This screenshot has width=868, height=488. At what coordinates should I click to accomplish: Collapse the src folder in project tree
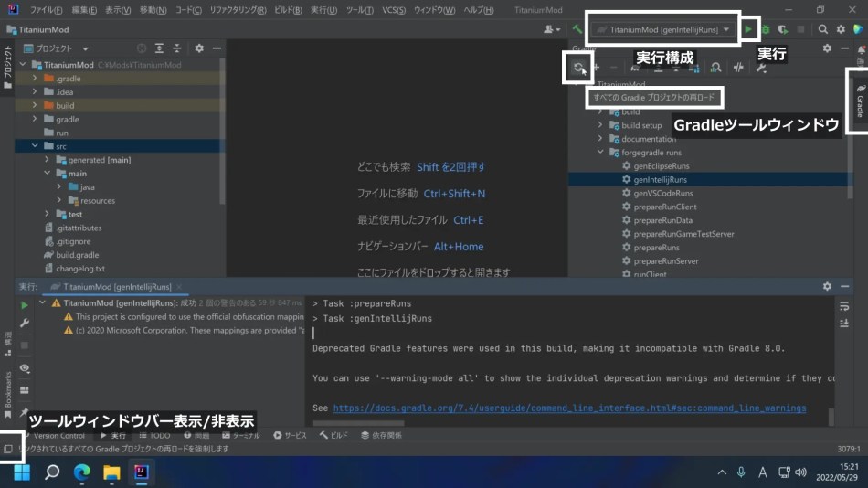[35, 146]
